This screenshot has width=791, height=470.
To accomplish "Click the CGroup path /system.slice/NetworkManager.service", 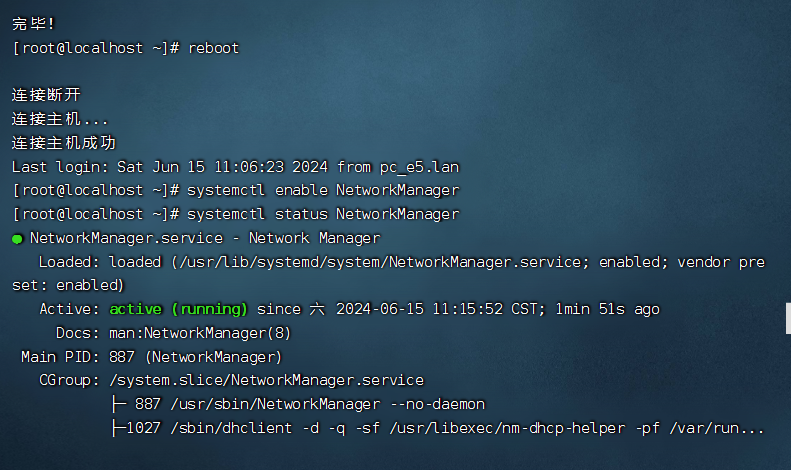I will click(266, 380).
